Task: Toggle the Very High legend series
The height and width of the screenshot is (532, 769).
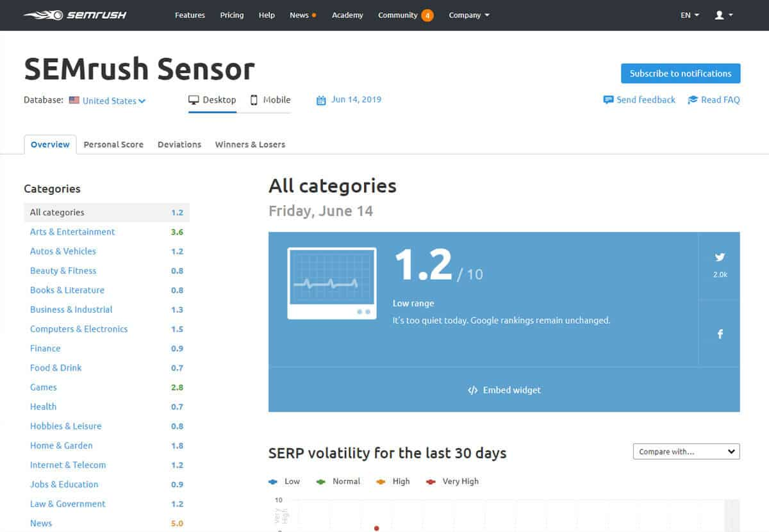Action: click(x=452, y=481)
